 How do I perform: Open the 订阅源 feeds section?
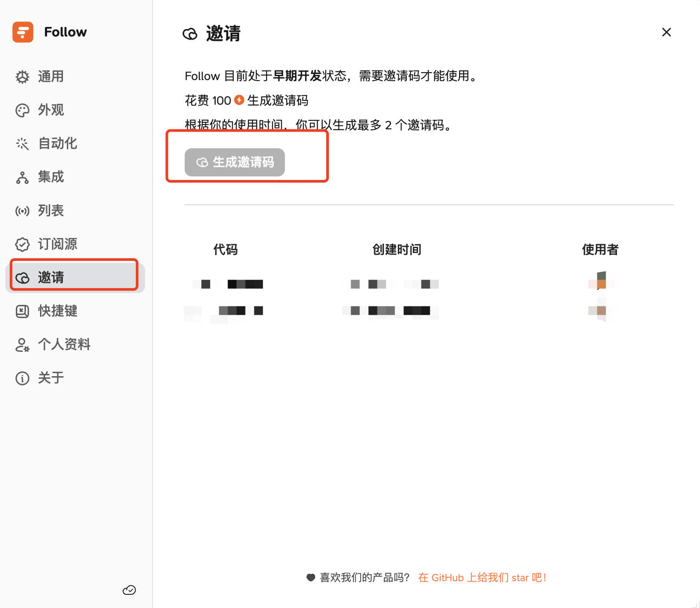[x=75, y=244]
